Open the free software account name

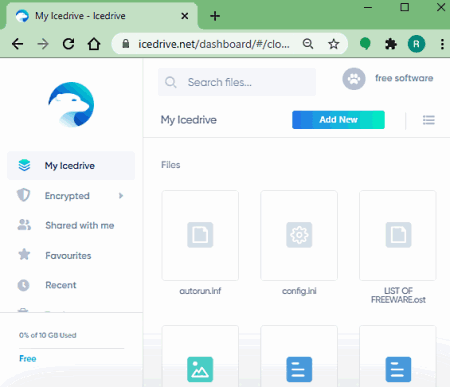point(404,78)
